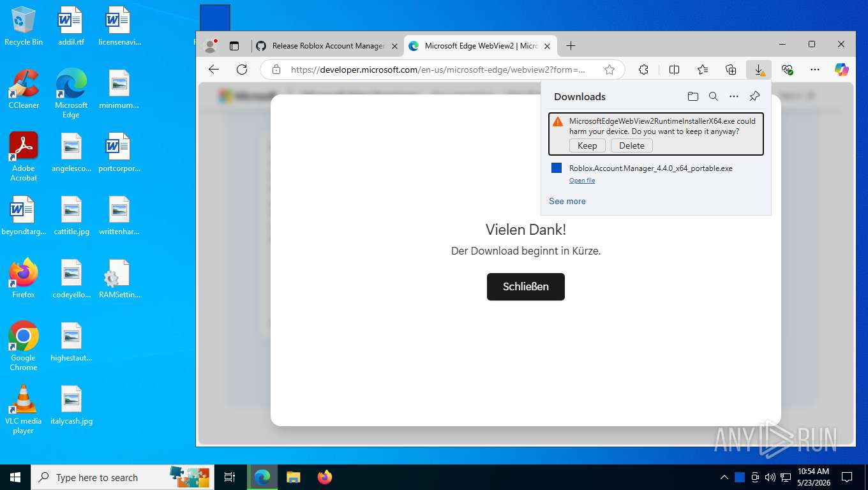This screenshot has height=490, width=868.
Task: Select the cattitle.jpg desktop file
Action: point(71,216)
